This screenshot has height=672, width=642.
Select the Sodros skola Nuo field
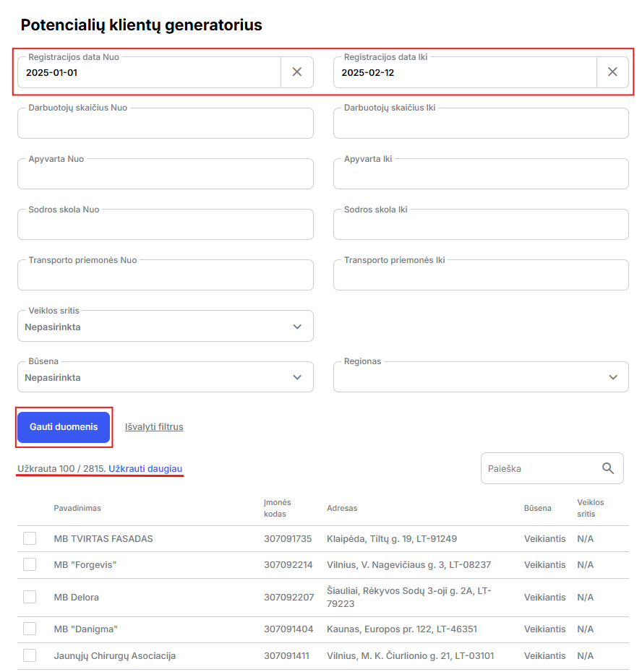click(x=165, y=225)
